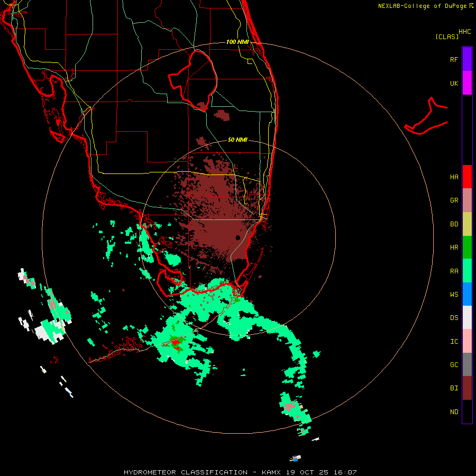This screenshot has height=476, width=476.
Task: Click the 100 NMI range ring label
Action: click(237, 42)
